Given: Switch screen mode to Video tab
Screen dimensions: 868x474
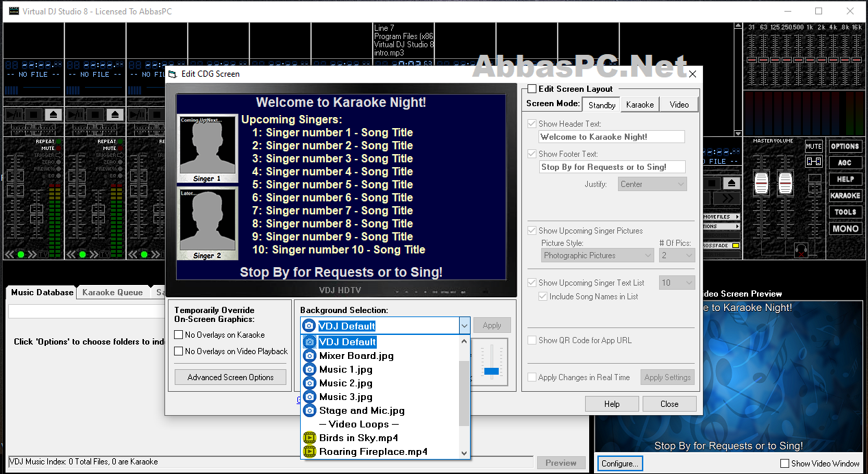Looking at the screenshot, I should click(x=679, y=105).
